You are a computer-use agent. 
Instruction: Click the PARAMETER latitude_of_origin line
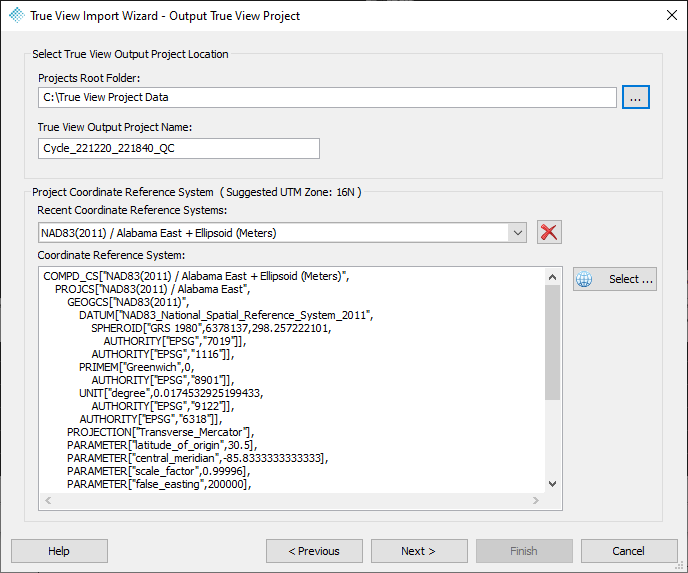coord(162,445)
